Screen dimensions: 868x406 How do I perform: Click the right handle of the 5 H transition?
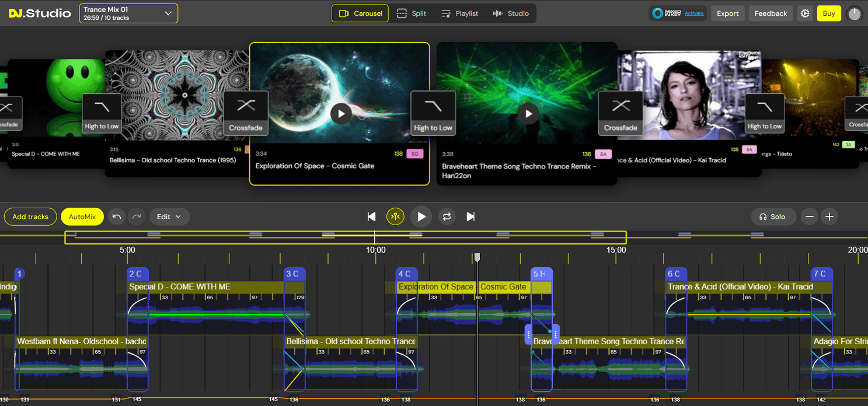556,334
